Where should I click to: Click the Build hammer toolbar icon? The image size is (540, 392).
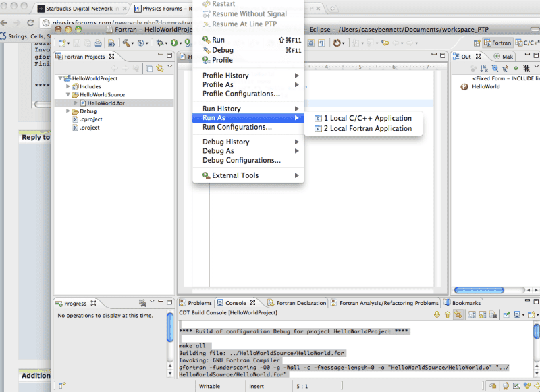coord(126,43)
